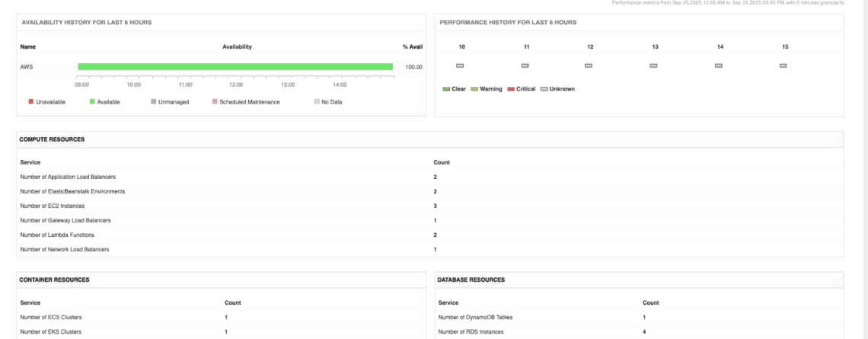Click the Count column header in Compute Resources
The image size is (868, 339).
(441, 162)
